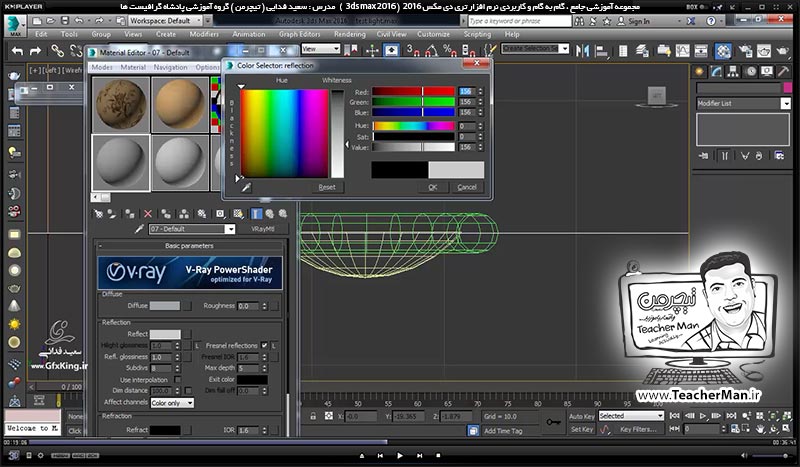
Task: Click the Mirror tool icon
Action: tap(582, 51)
